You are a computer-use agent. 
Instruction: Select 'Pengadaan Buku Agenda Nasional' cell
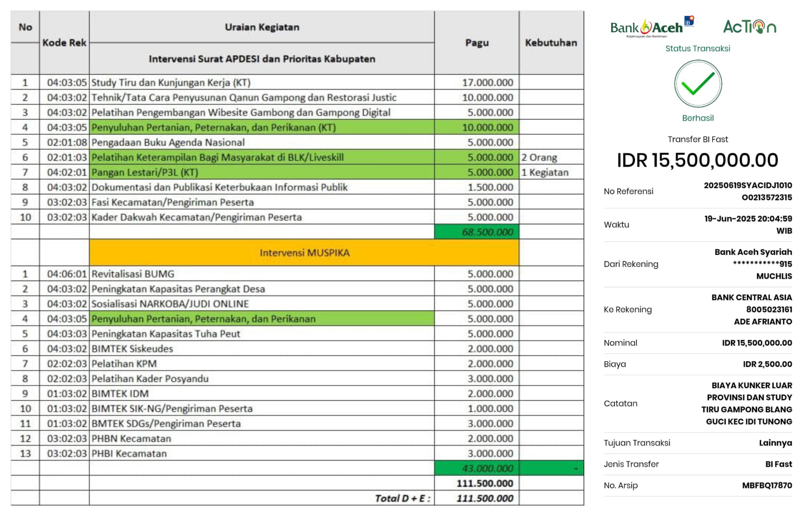(262, 142)
